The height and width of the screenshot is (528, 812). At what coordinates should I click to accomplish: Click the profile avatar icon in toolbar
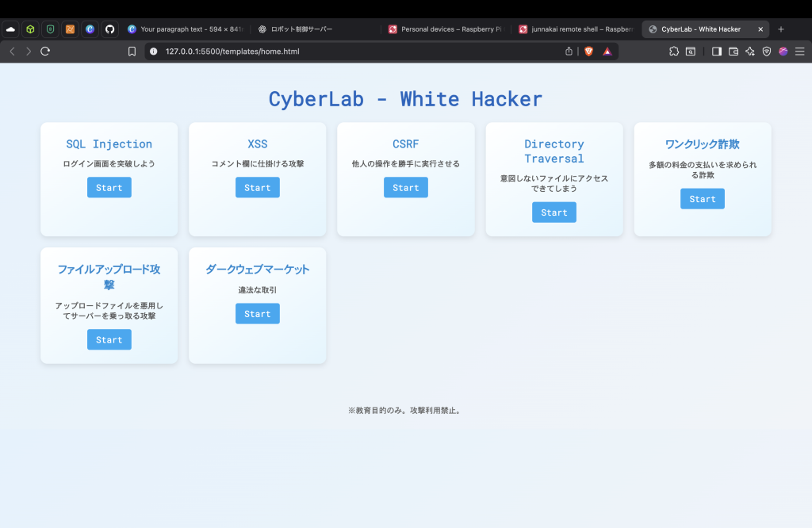pos(783,52)
